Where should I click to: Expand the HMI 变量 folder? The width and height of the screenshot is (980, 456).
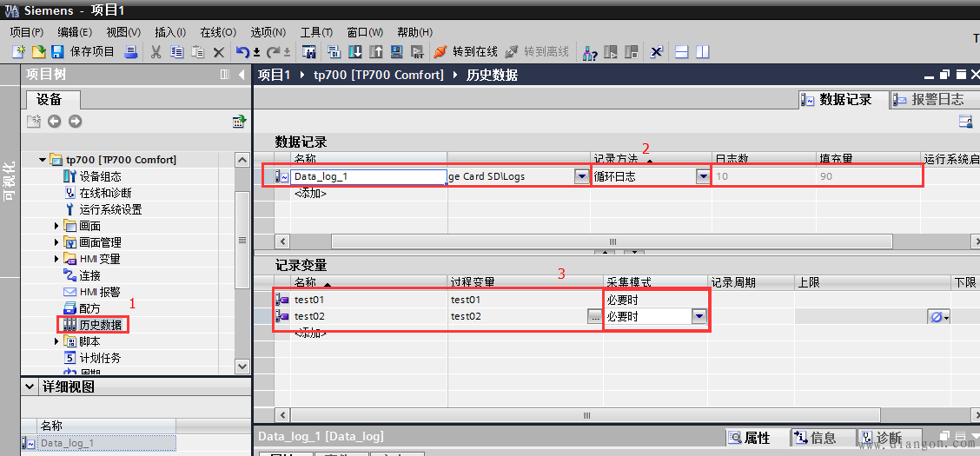(x=56, y=259)
